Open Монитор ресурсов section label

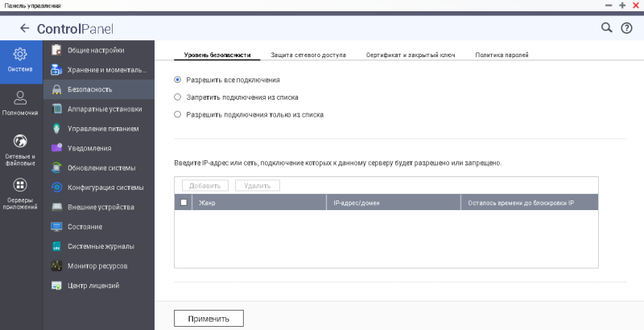coord(97,266)
